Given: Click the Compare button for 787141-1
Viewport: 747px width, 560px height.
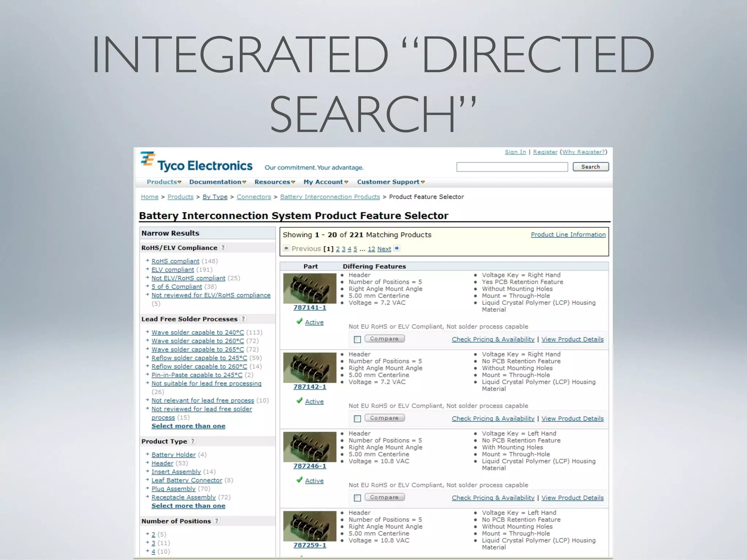Looking at the screenshot, I should (x=384, y=339).
